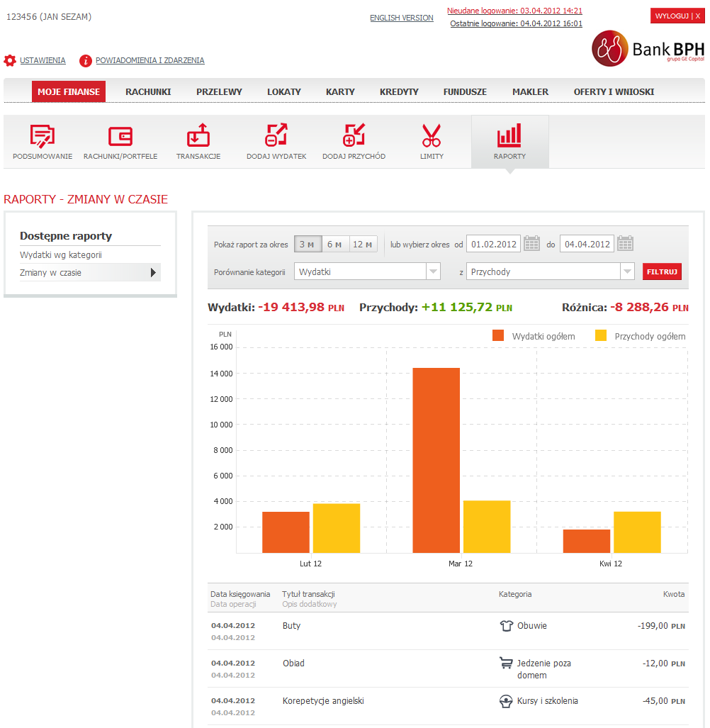Viewport: 710px width, 728px height.
Task: Click the Kategoria column header
Action: pos(515,594)
